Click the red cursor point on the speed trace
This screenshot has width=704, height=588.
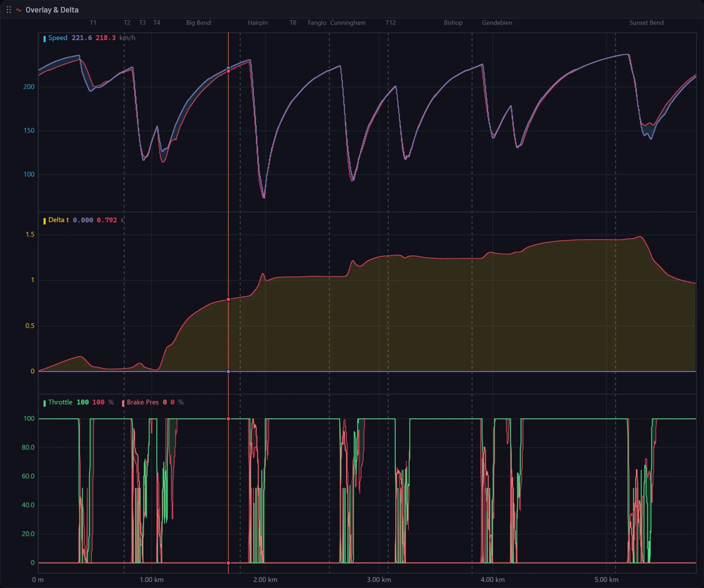tap(228, 71)
